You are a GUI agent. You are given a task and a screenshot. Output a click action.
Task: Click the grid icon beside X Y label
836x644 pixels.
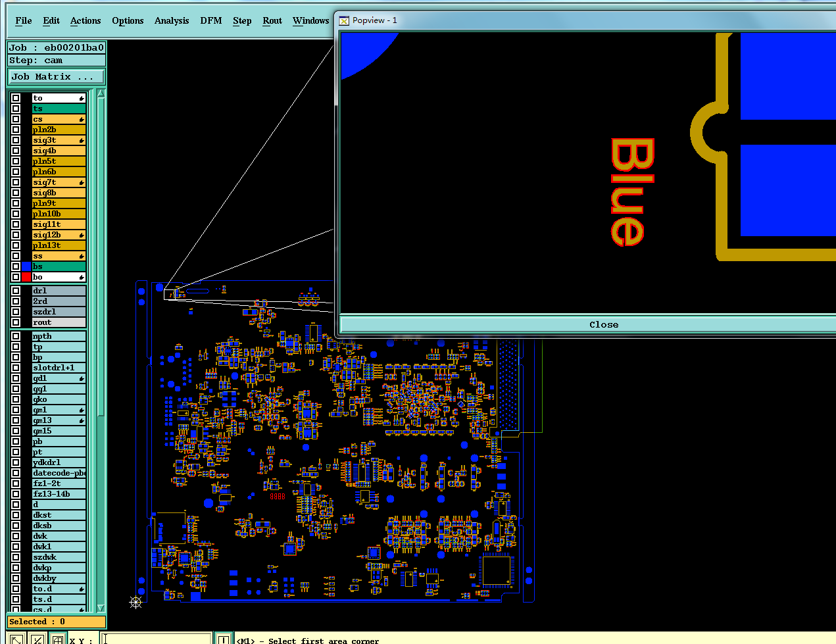58,639
